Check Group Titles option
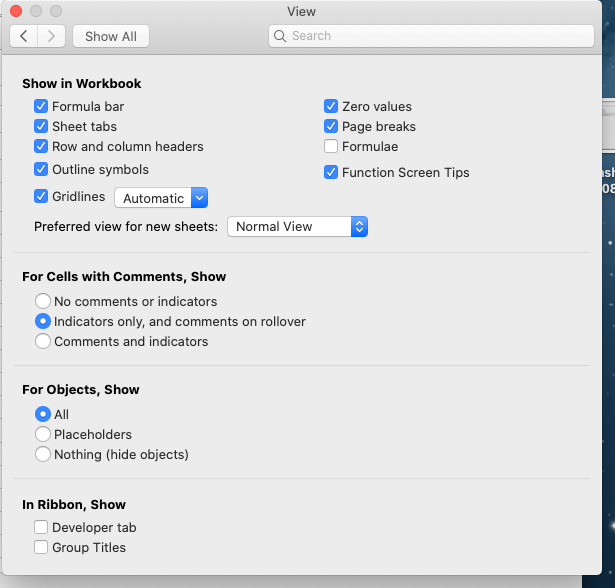This screenshot has width=615, height=588. click(41, 547)
